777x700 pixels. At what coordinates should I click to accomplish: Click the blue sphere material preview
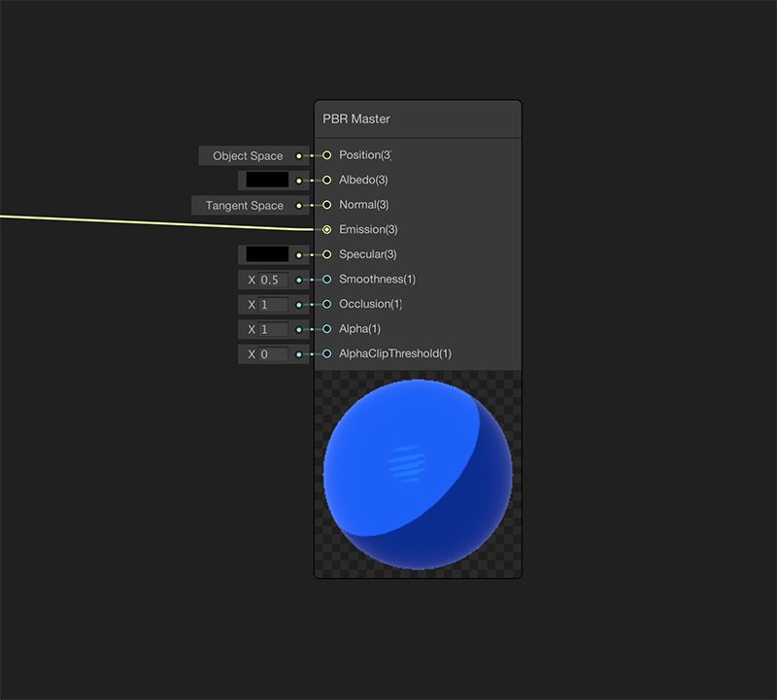[x=418, y=474]
